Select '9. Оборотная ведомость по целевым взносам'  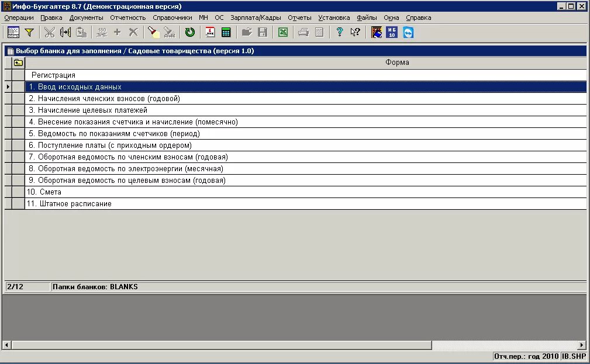[306, 180]
